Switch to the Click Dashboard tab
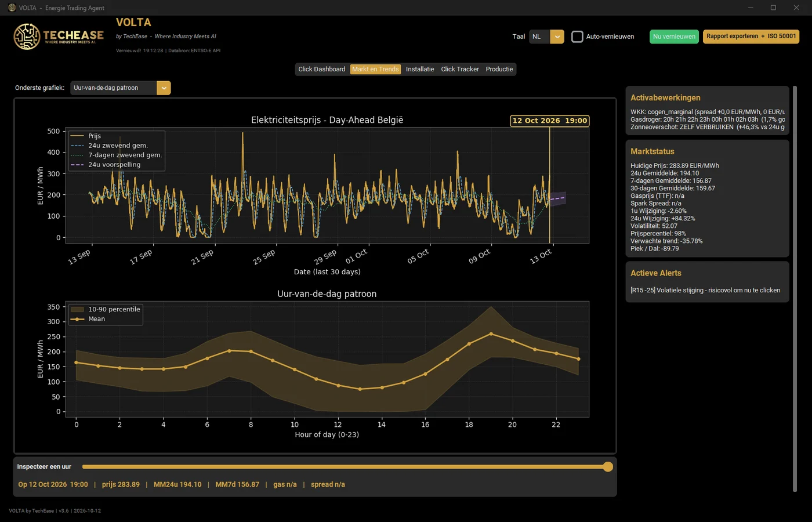 click(321, 69)
